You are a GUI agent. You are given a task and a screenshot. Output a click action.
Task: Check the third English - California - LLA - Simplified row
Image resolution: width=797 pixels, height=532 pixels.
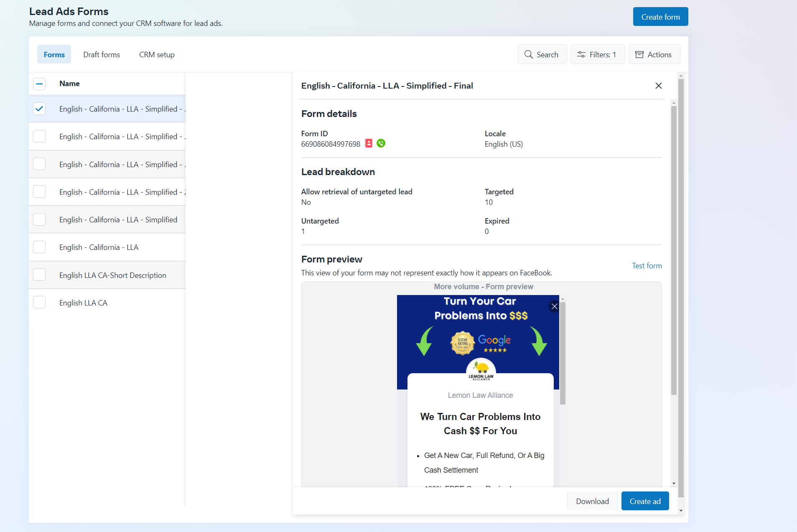(x=39, y=164)
